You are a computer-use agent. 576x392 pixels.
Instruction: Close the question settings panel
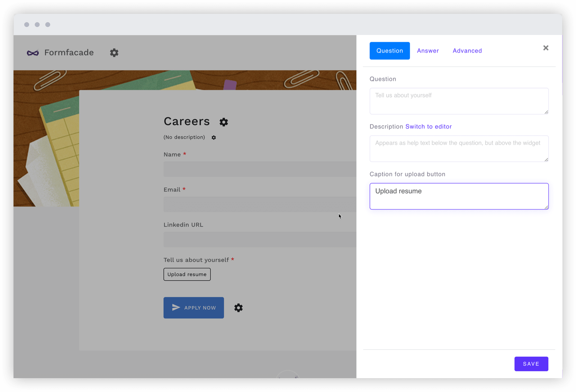click(546, 48)
